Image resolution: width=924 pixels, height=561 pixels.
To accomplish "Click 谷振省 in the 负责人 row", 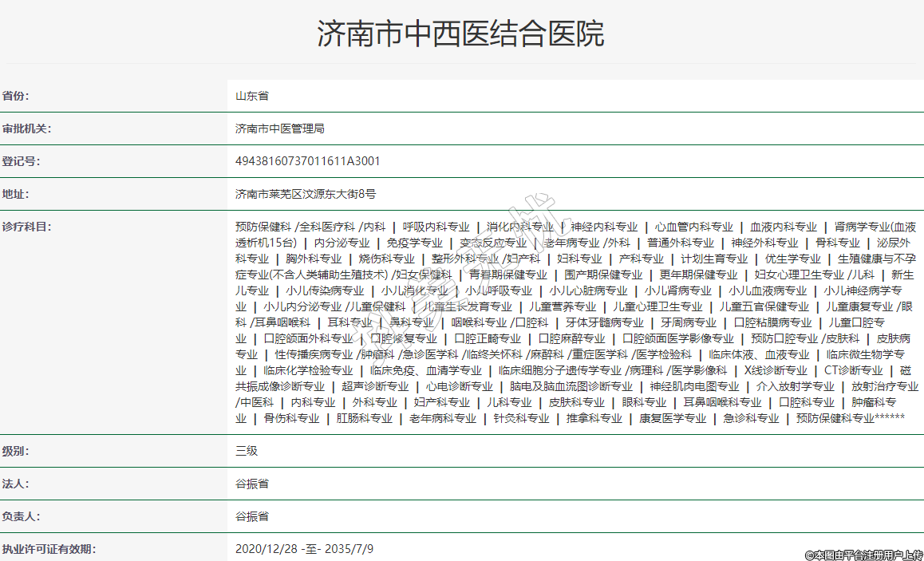I will point(252,516).
